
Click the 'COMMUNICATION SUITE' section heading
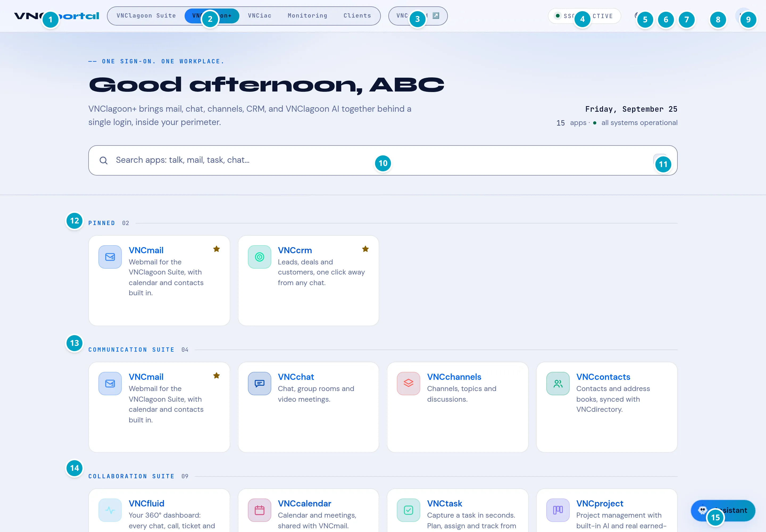coord(131,350)
